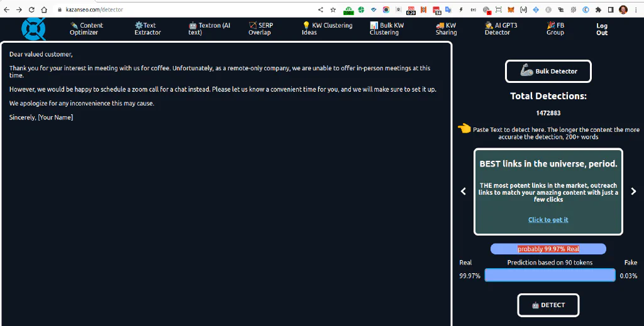Open the Extensions puzzle menu

click(599, 9)
